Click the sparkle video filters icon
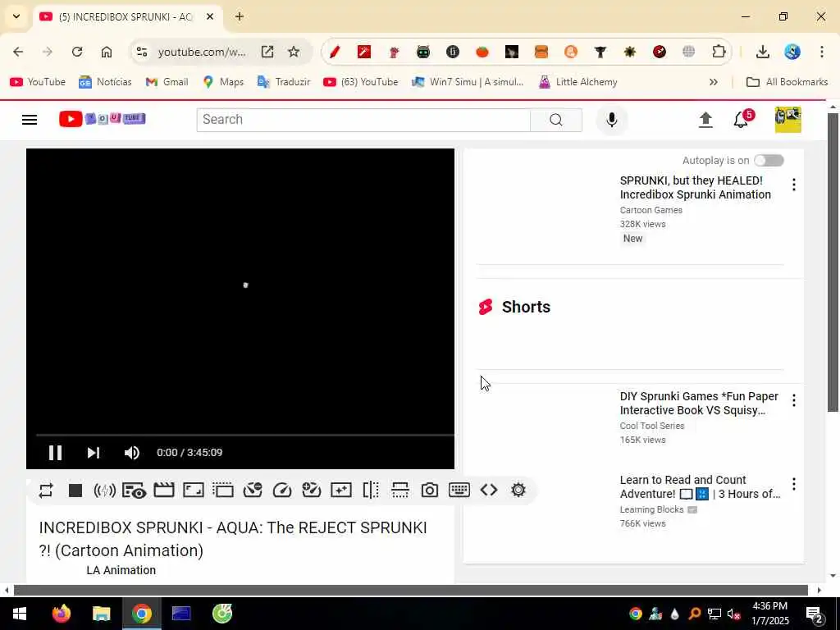 coord(340,491)
